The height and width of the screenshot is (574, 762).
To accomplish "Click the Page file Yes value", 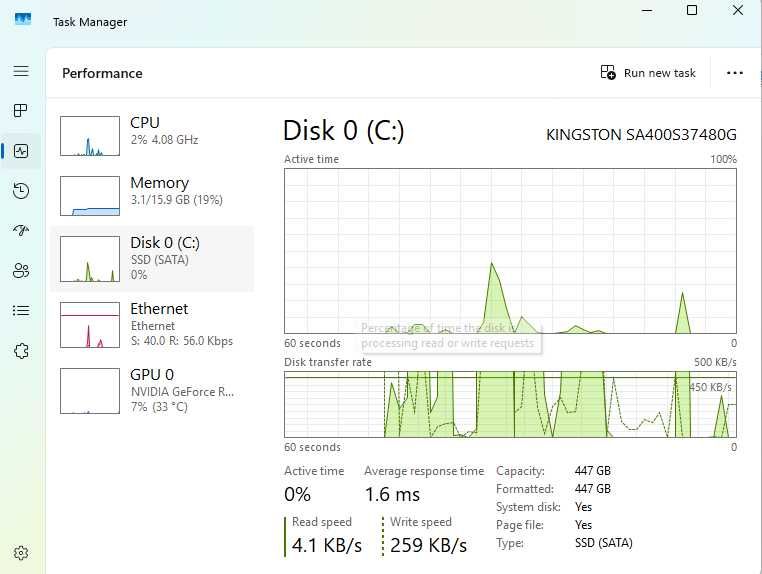I will [583, 525].
